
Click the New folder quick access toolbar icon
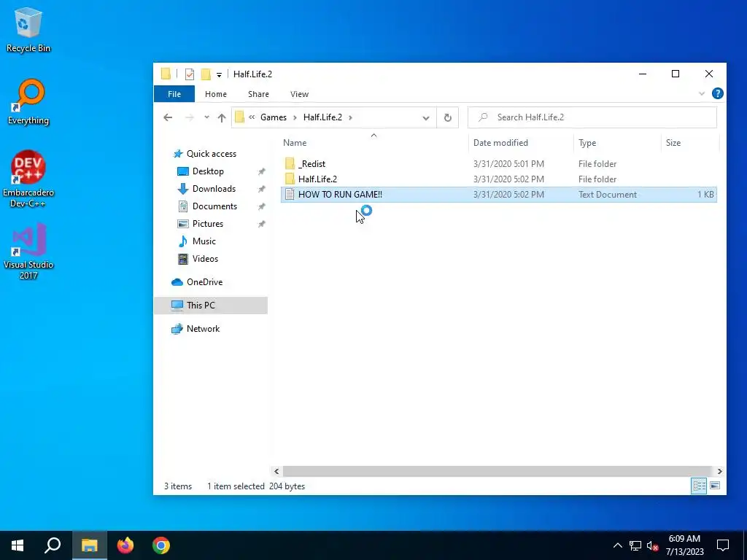(205, 74)
